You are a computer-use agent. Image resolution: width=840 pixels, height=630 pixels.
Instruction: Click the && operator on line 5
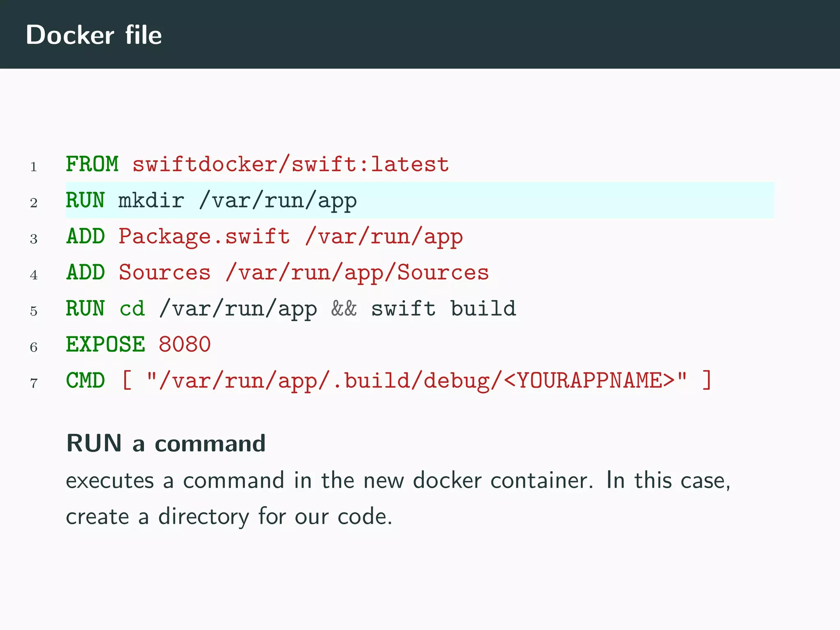(344, 309)
